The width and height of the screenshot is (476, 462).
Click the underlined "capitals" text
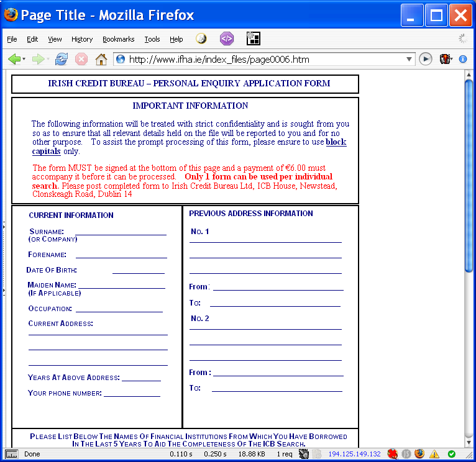pos(47,151)
